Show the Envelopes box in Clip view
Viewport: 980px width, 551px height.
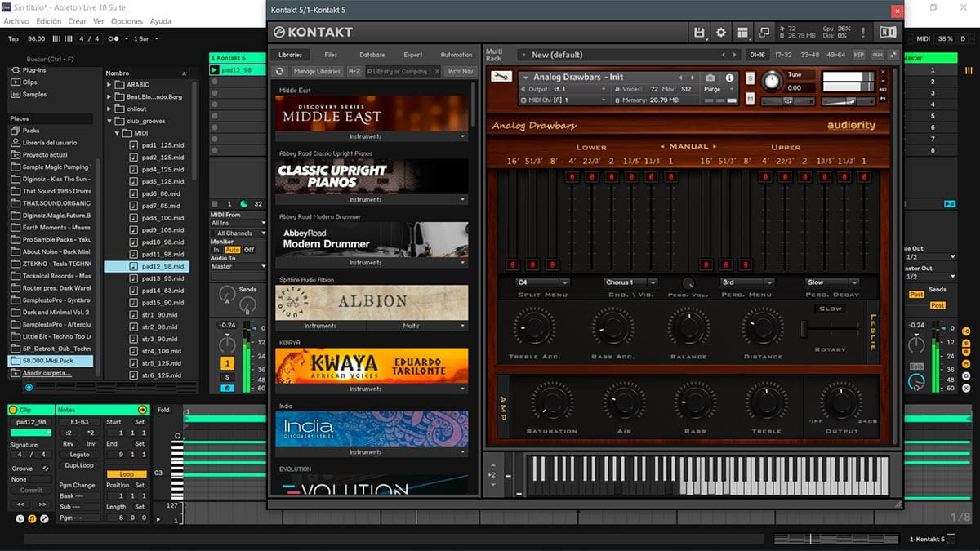coord(44,518)
